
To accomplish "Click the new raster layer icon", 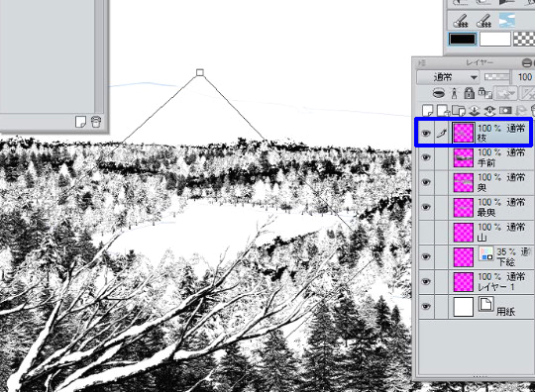I will tap(428, 111).
